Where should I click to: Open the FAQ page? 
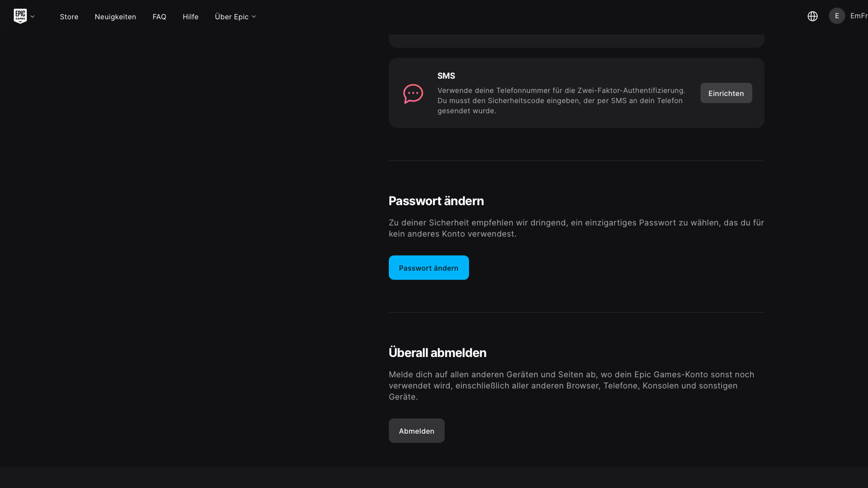[x=159, y=17]
